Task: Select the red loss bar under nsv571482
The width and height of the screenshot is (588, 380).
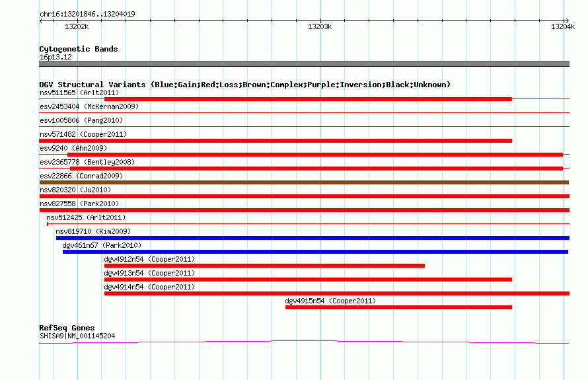Action: [276, 141]
